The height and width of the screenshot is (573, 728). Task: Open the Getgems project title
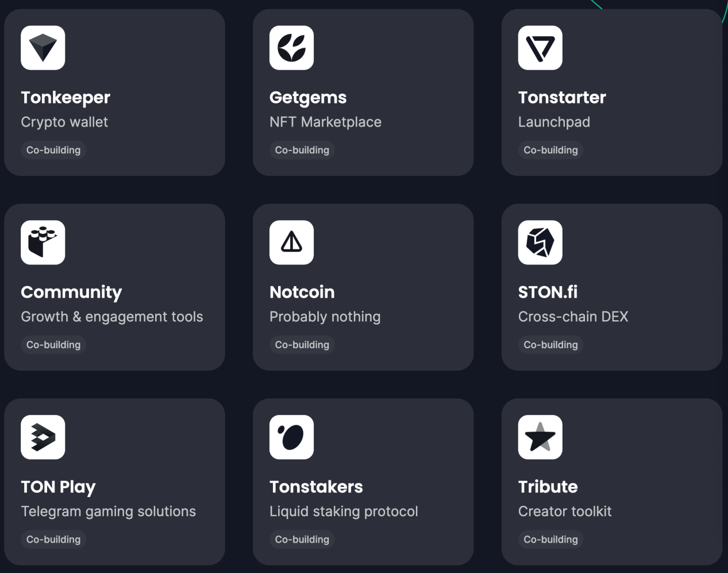click(308, 98)
